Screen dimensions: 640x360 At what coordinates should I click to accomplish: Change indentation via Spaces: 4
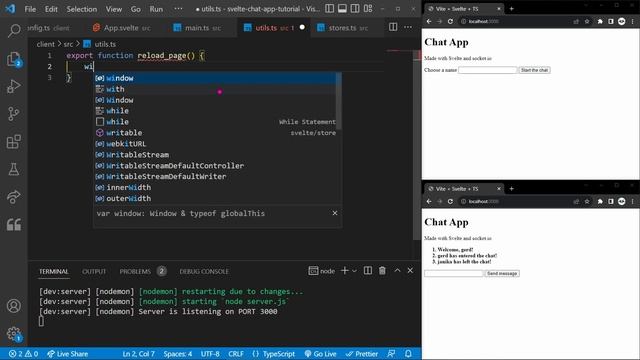(x=178, y=354)
